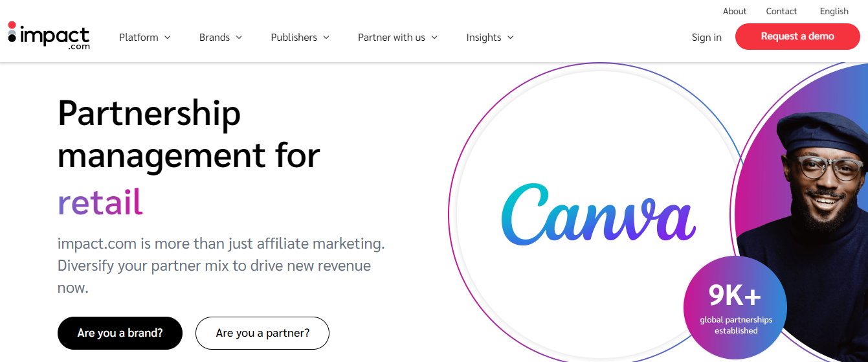The height and width of the screenshot is (362, 868).
Task: Choose the Are you a partner? button
Action: (262, 333)
